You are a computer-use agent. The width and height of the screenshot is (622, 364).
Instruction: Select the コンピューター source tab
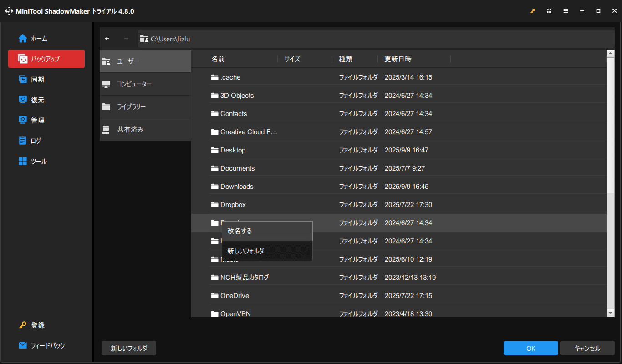145,84
